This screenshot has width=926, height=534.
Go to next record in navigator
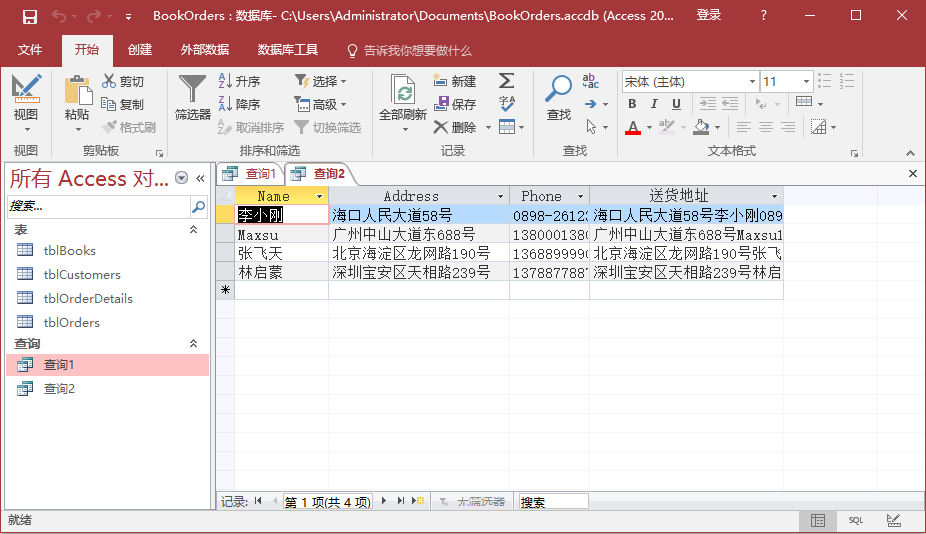click(383, 501)
